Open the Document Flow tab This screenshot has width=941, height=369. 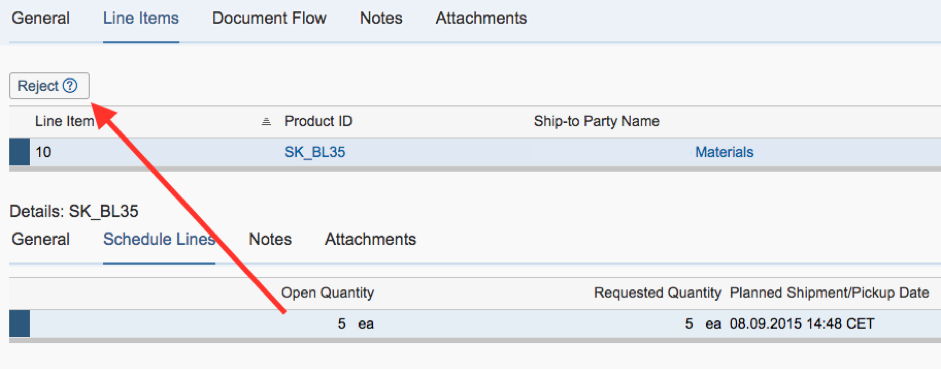[x=269, y=18]
